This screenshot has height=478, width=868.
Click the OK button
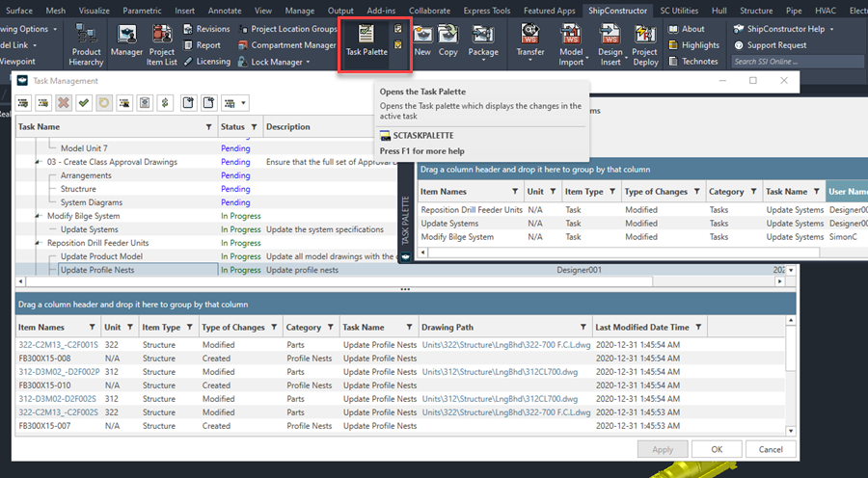717,449
